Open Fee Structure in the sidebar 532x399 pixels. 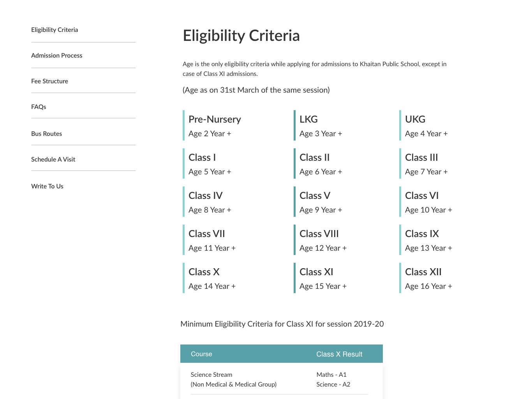(x=50, y=81)
